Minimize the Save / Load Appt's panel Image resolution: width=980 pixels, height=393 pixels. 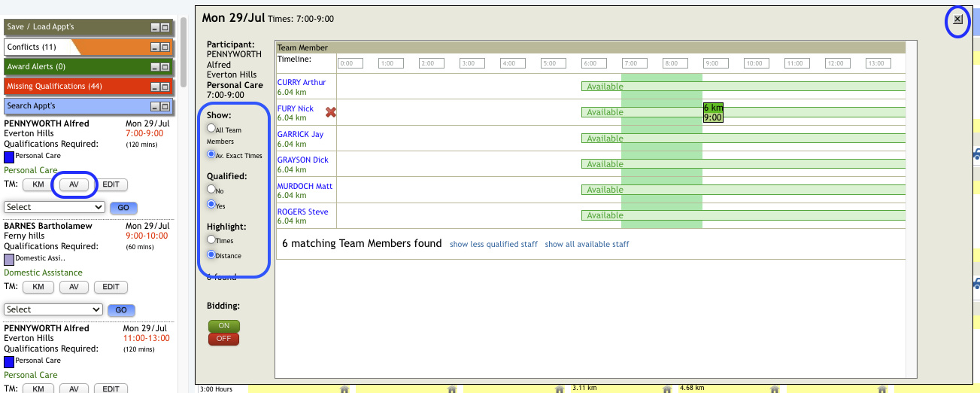[x=156, y=27]
